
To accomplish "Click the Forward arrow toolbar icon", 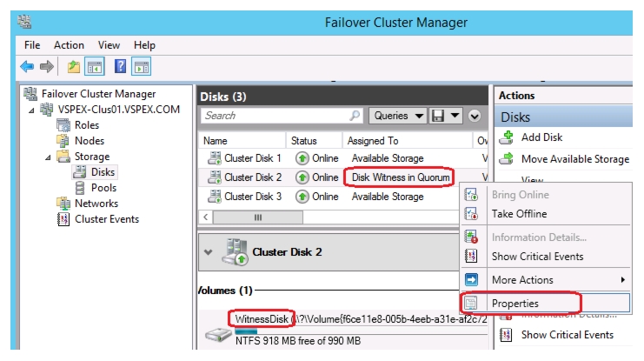I will [x=47, y=66].
